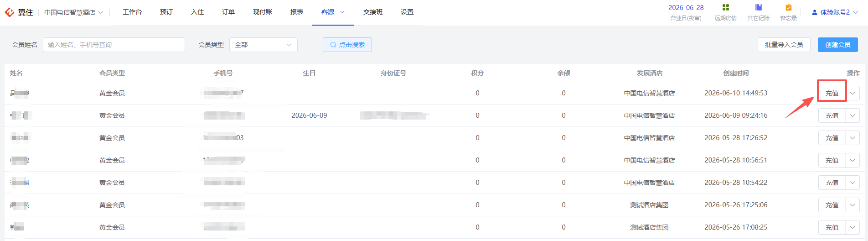The width and height of the screenshot is (868, 241).
Task: Click 中国电信智慧酒店 in row 2026-05-28 10:56:51
Action: click(x=650, y=160)
